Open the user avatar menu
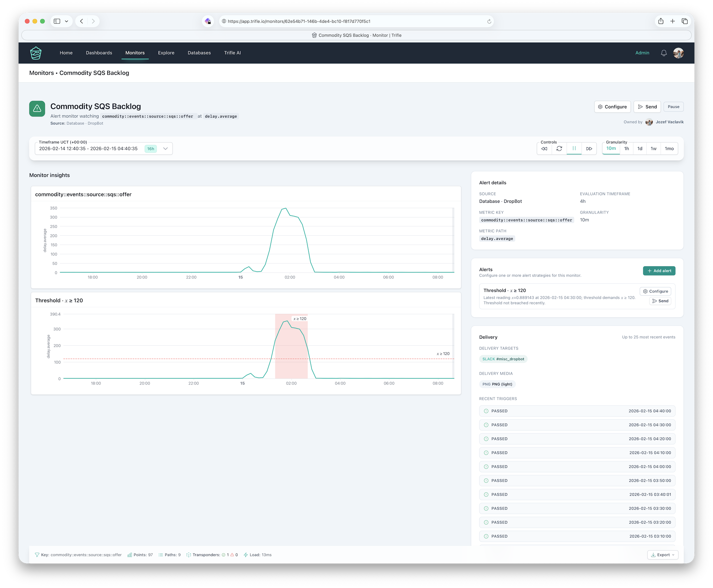Viewport: 713px width, 588px height. pyautogui.click(x=679, y=53)
